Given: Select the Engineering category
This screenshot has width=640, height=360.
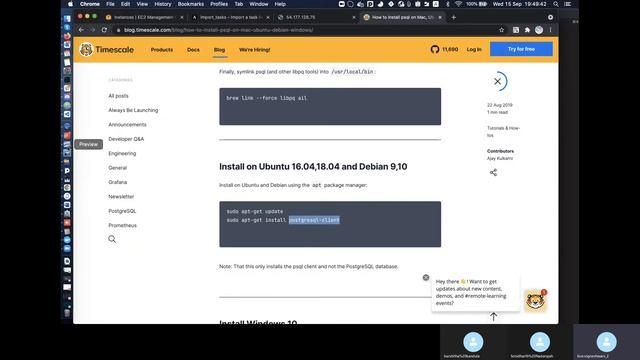Looking at the screenshot, I should coord(122,153).
